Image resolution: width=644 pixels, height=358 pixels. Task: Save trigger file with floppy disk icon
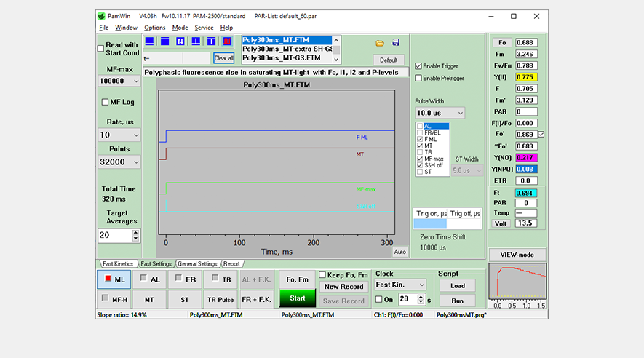pyautogui.click(x=396, y=42)
